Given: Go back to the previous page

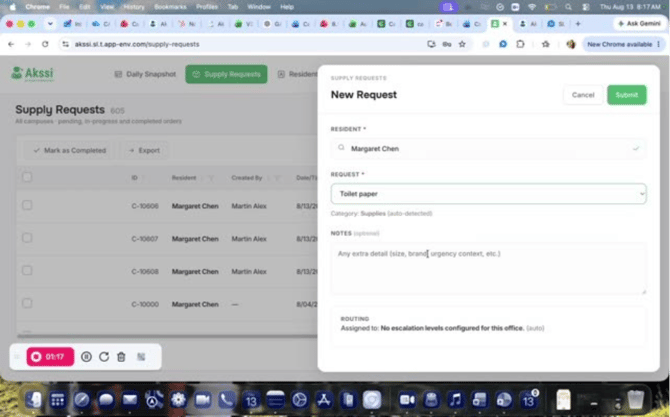Looking at the screenshot, I should click(11, 44).
